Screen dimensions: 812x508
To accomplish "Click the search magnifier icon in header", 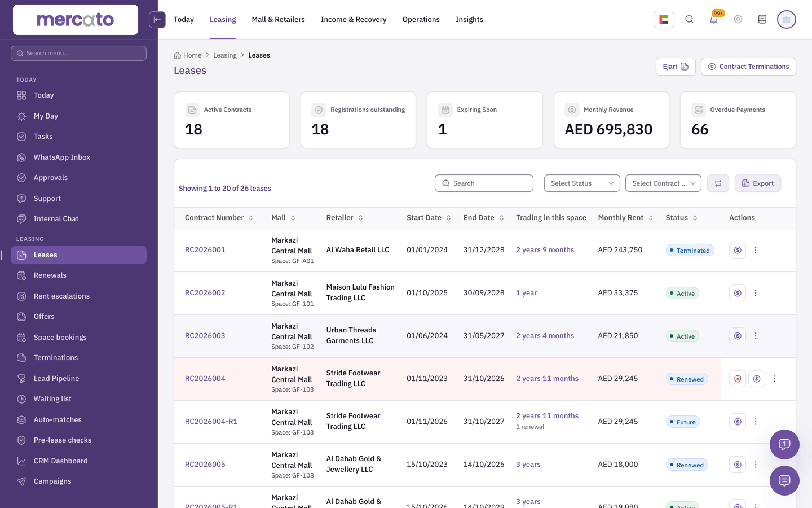I will pyautogui.click(x=689, y=19).
